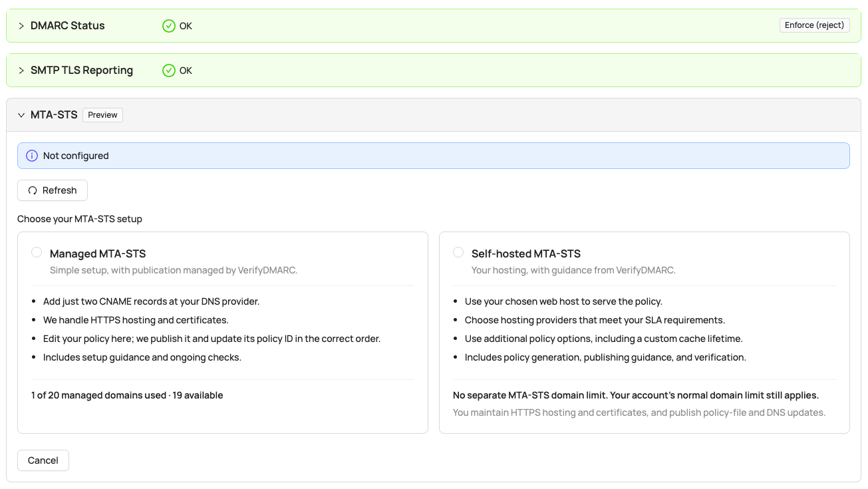Click 'Add just two CNAME records' bullet

coord(152,301)
